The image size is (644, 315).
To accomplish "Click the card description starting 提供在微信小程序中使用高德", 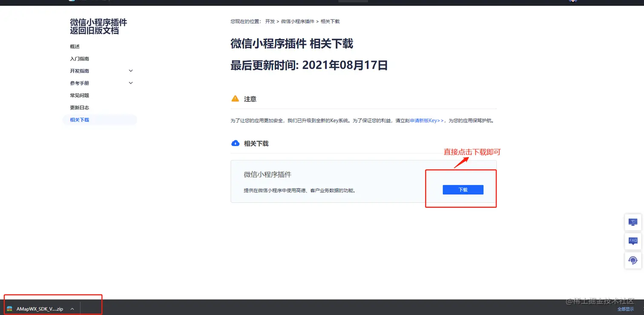I will (299, 191).
